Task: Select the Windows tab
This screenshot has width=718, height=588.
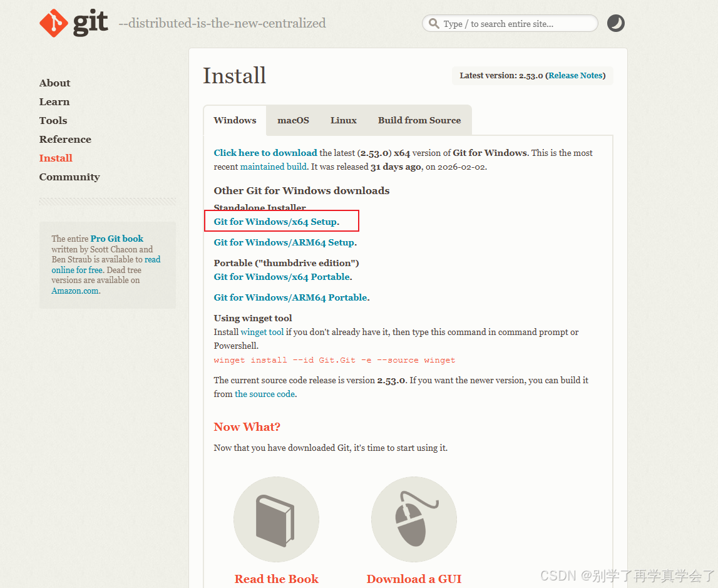Action: [x=235, y=120]
